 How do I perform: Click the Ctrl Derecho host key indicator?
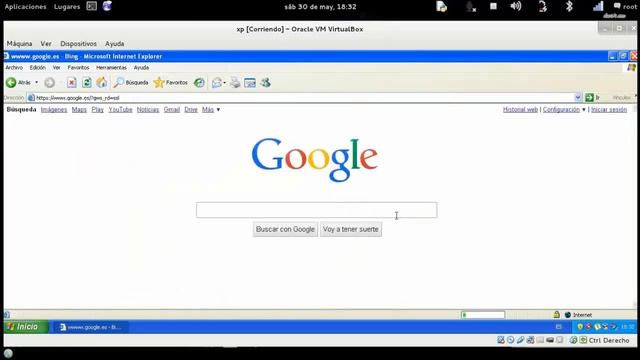(x=609, y=340)
